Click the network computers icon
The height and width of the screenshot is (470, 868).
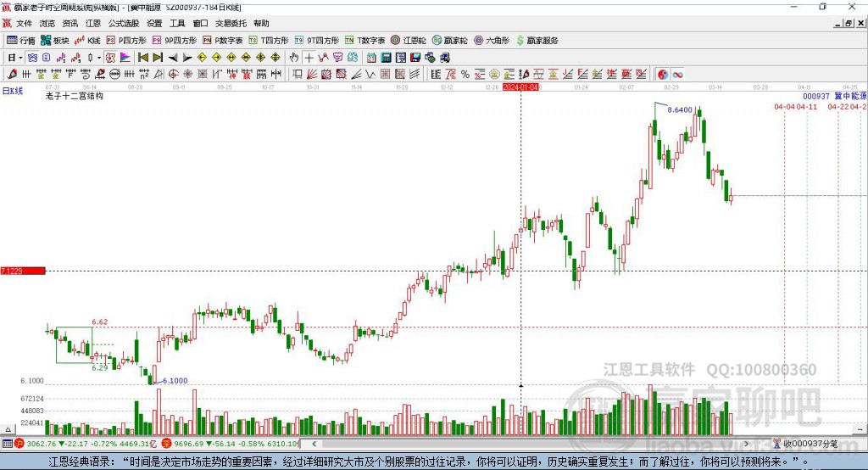pos(430,58)
